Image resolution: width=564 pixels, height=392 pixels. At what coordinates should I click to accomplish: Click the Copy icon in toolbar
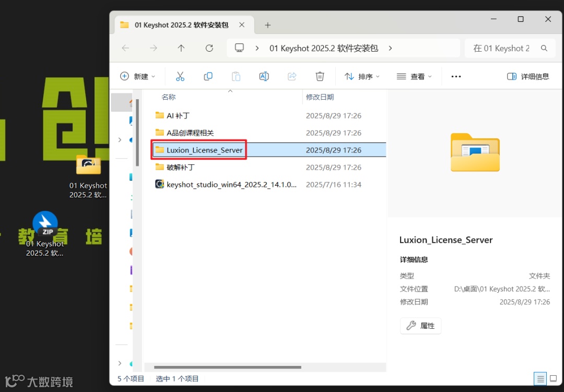pos(208,76)
